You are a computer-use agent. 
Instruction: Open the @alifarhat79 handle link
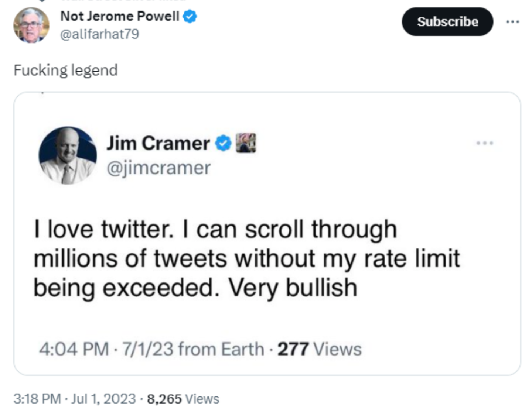[99, 34]
